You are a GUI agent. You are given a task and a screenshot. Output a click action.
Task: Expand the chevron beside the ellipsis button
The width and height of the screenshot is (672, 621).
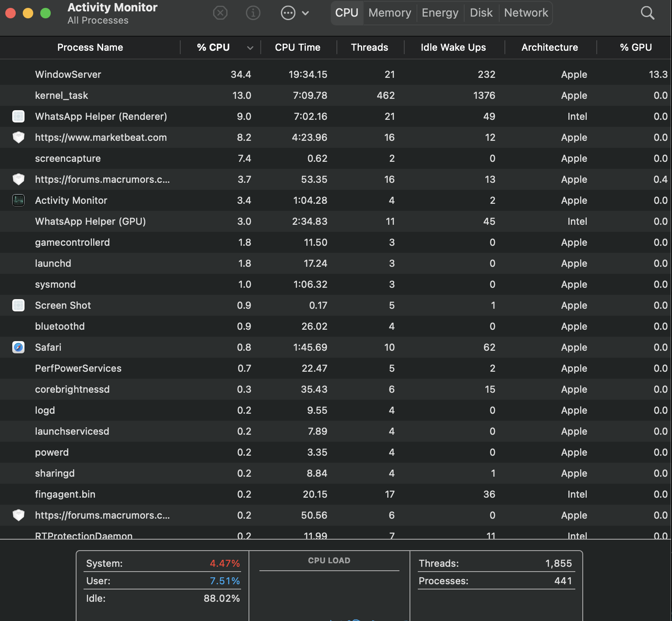tap(305, 13)
